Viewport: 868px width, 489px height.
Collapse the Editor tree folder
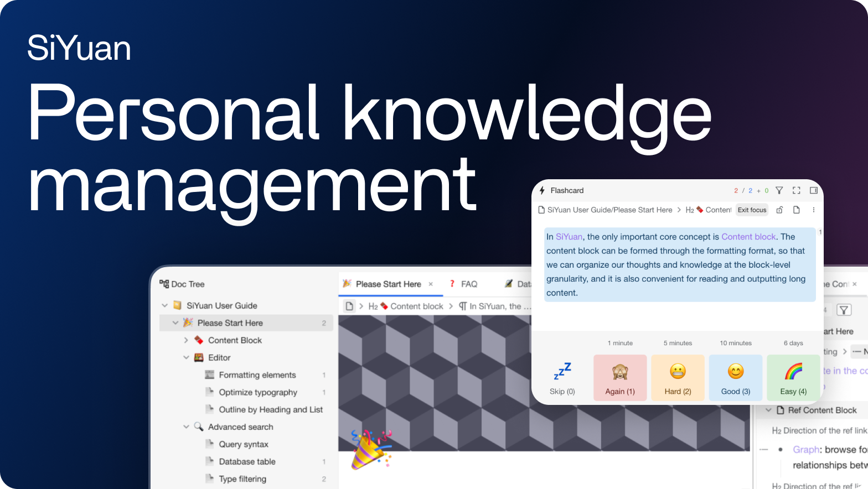point(186,358)
